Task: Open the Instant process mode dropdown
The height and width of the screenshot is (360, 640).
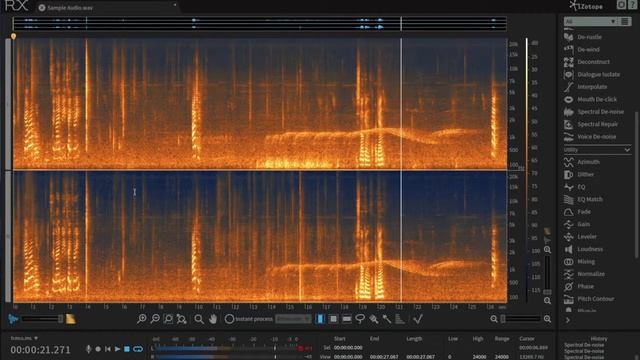Action: (293, 319)
